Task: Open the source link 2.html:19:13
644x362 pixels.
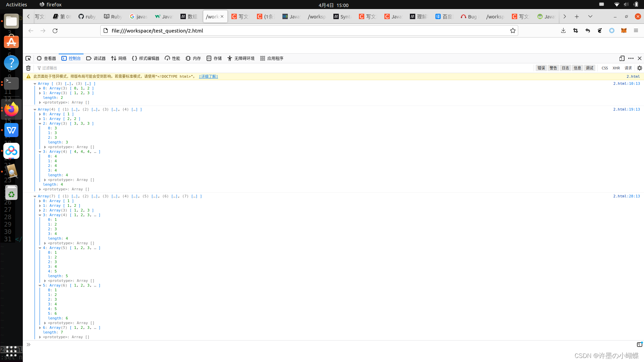Action: pos(627,109)
